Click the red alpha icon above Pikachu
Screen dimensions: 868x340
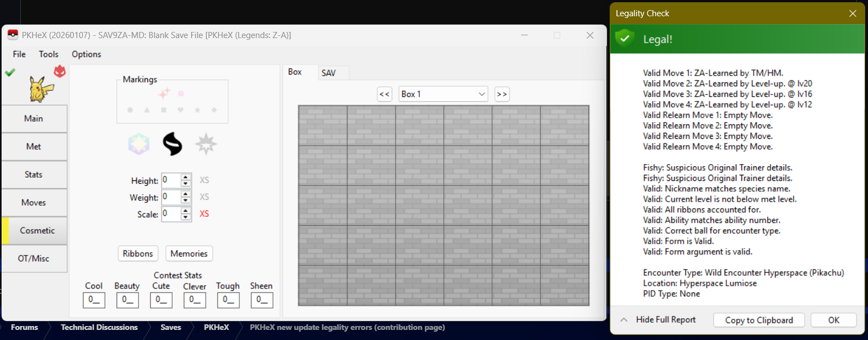[59, 71]
